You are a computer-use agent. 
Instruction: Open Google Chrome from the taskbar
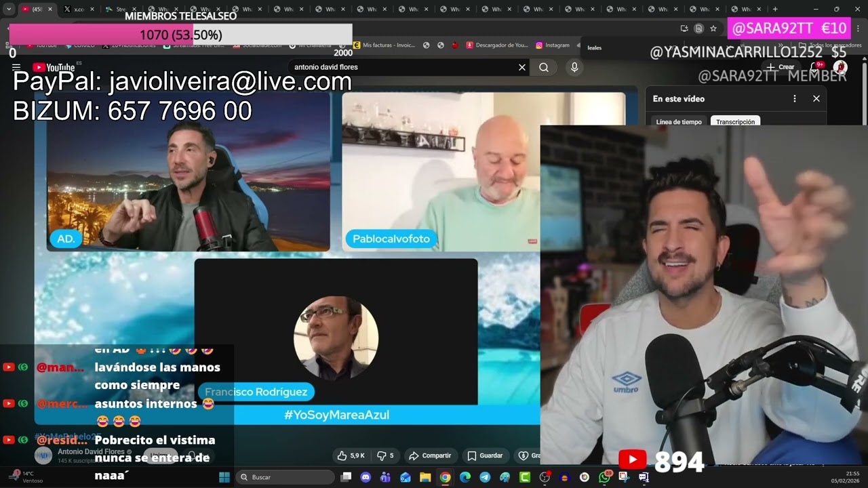tap(445, 477)
